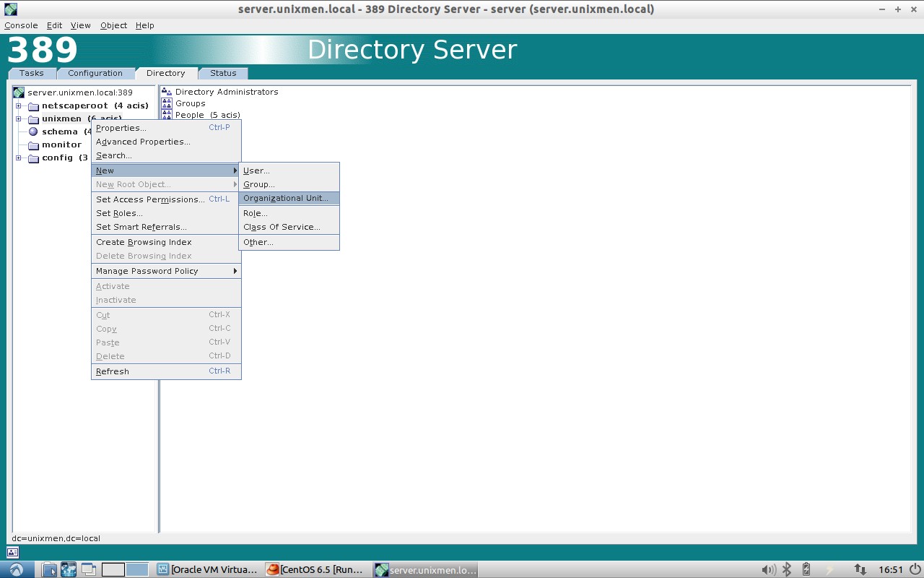Screen dimensions: 924x578
Task: Open the file manager taskbar launcher
Action: click(x=49, y=569)
